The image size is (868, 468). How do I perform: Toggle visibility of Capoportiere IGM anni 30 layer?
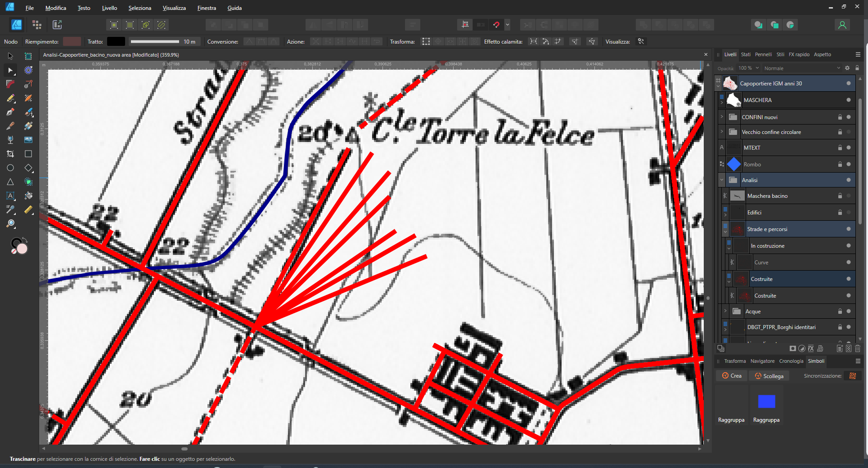[x=849, y=83]
